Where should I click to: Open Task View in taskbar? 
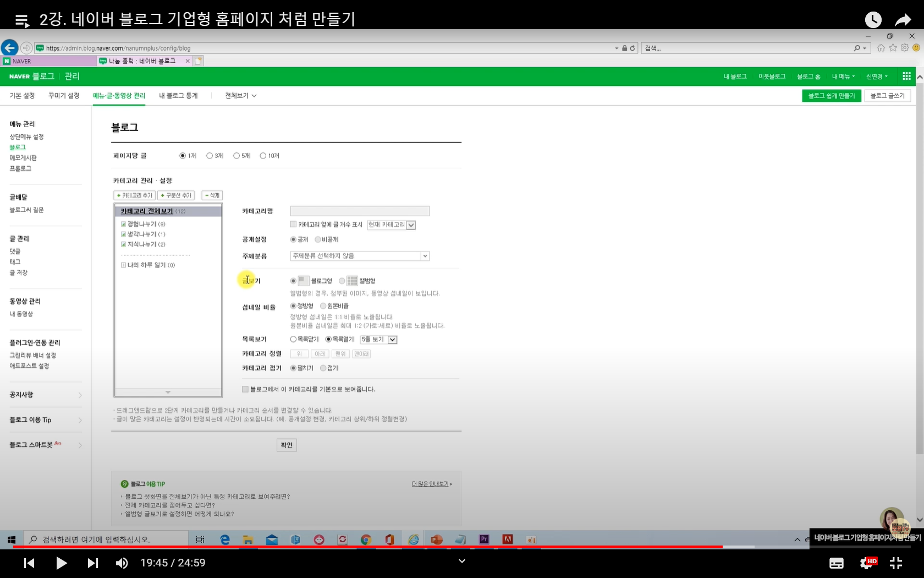point(200,539)
